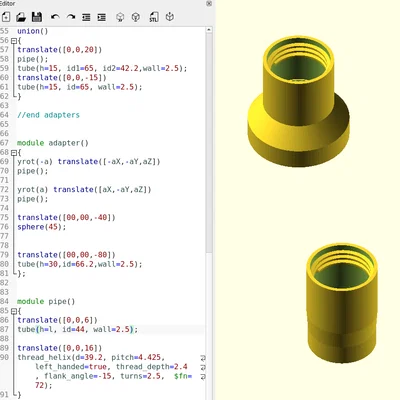
Task: Click the editor scrollbar up arrow
Action: coord(209,30)
